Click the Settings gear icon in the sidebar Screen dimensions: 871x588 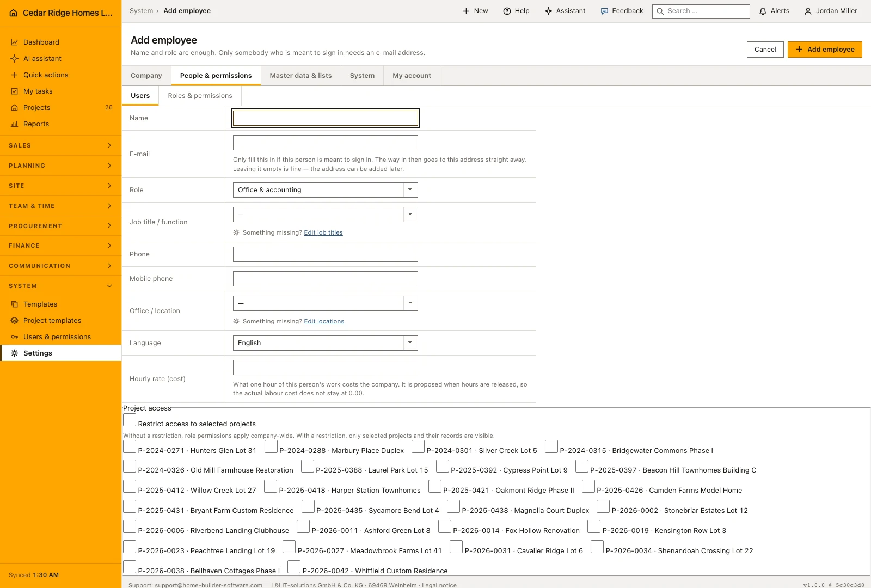(15, 353)
